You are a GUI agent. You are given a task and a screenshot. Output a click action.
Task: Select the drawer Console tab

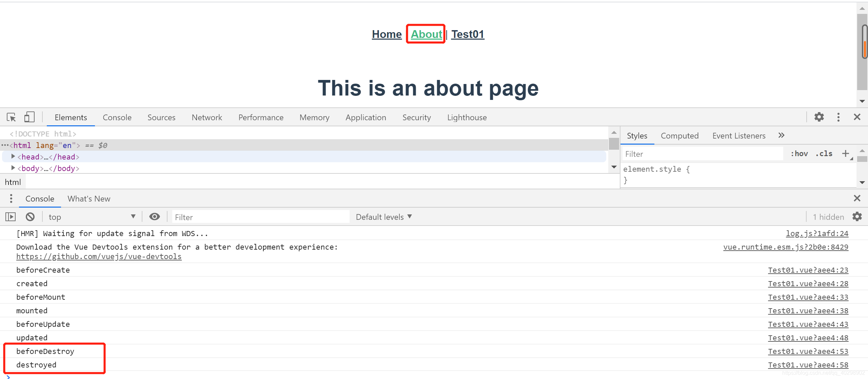pyautogui.click(x=40, y=198)
